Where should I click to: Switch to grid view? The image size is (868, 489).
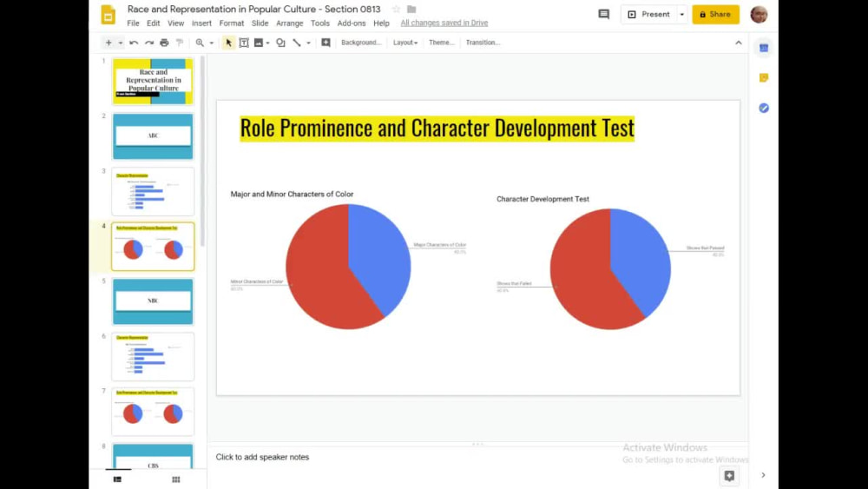click(x=176, y=479)
